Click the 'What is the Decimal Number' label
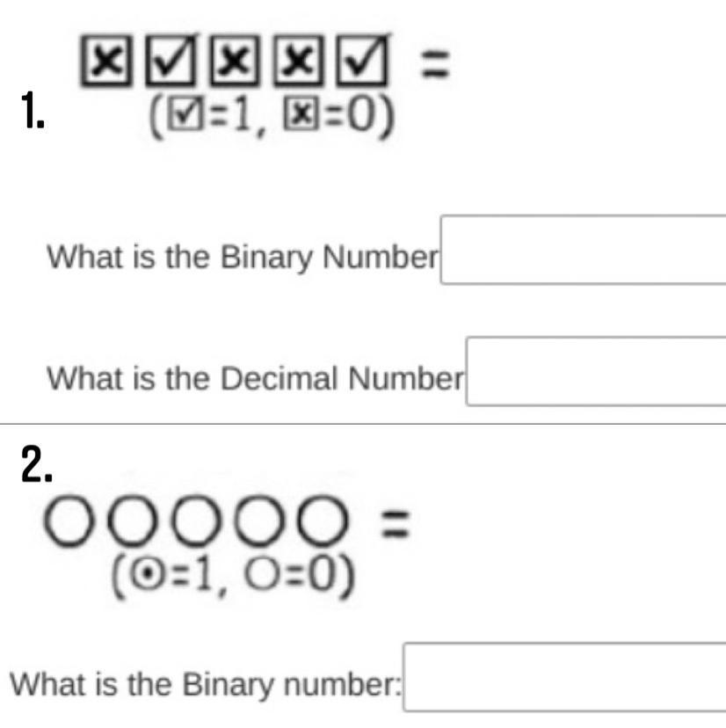726x728 pixels. 255,378
